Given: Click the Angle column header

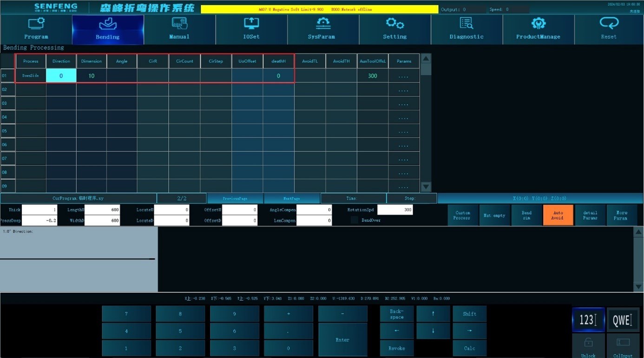Looking at the screenshot, I should coord(122,61).
